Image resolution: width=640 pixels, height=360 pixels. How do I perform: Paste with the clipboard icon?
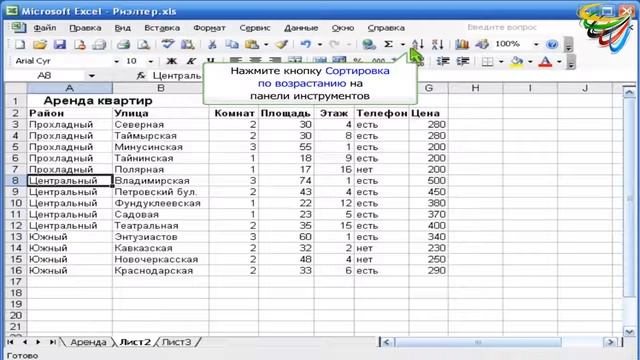point(252,44)
